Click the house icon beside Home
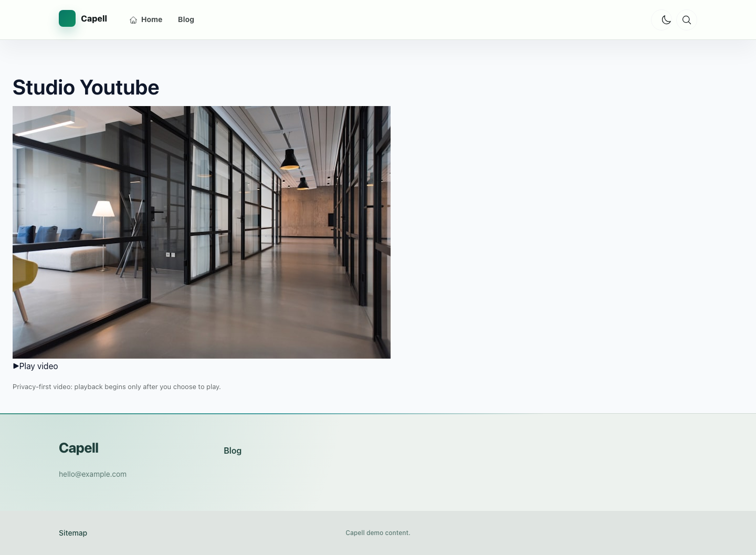756x555 pixels. (x=133, y=20)
